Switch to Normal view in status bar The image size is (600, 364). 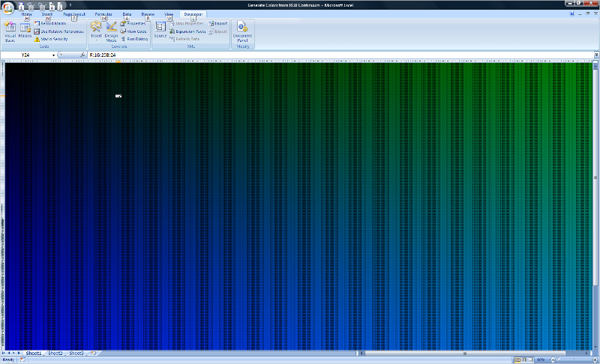(517, 360)
